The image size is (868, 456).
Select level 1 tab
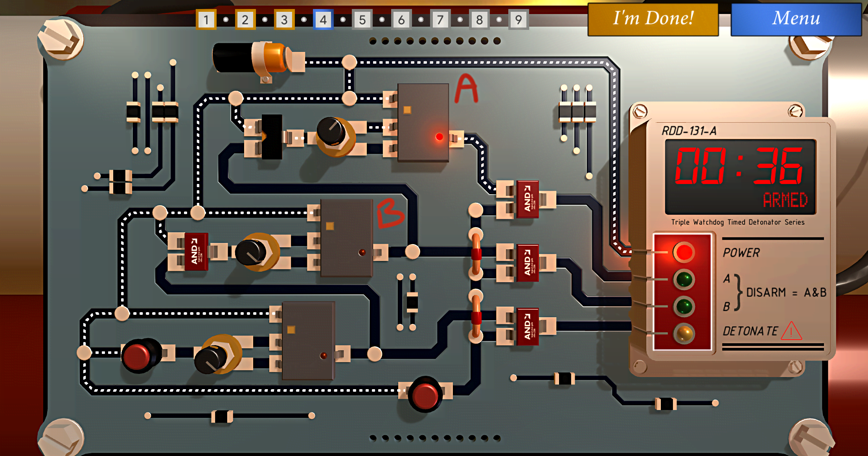click(206, 20)
